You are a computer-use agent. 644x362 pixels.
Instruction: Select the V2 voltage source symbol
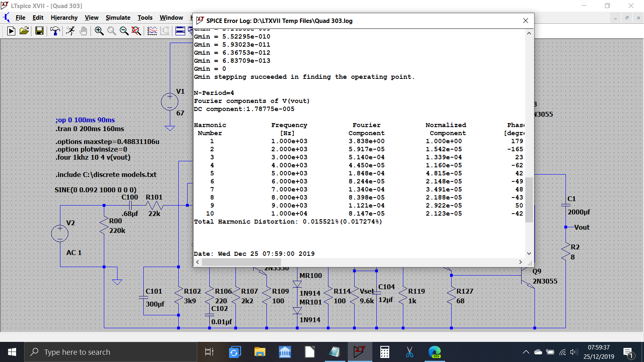click(60, 233)
